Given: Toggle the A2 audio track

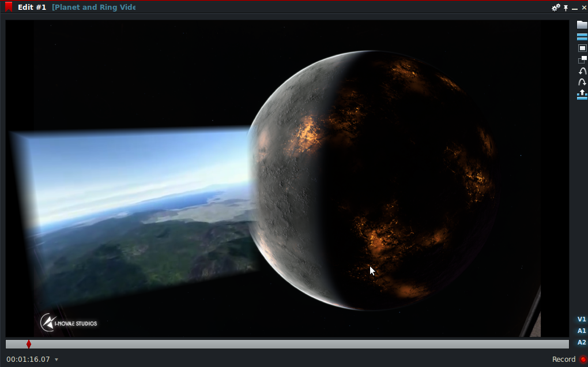Looking at the screenshot, I should coord(582,342).
